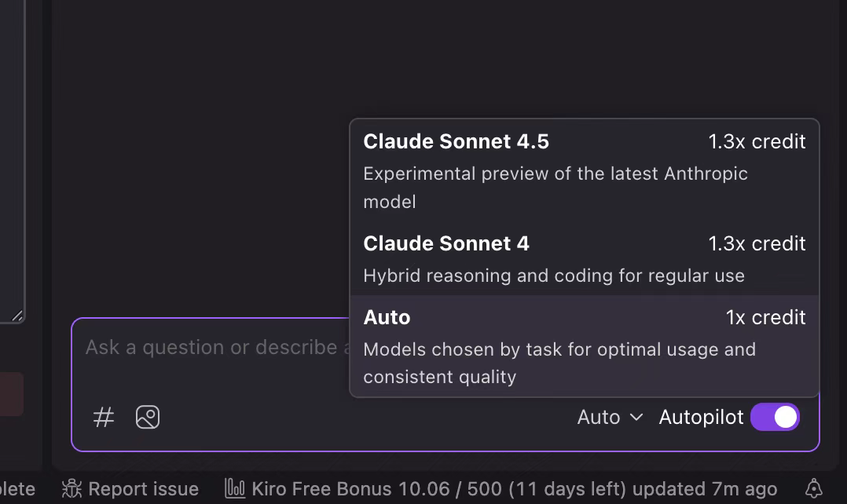The width and height of the screenshot is (847, 504).
Task: Open the Auto model dropdown
Action: point(610,417)
